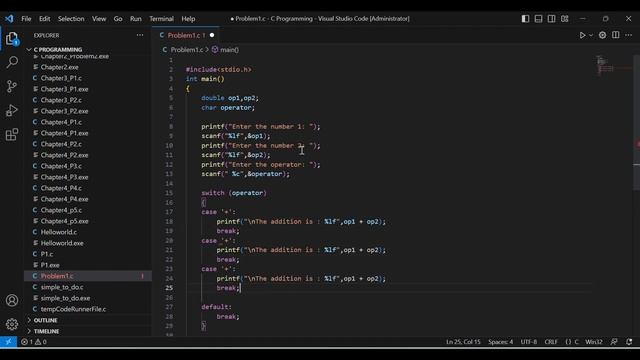Open the Source Control view icon
The height and width of the screenshot is (360, 640).
pyautogui.click(x=12, y=86)
